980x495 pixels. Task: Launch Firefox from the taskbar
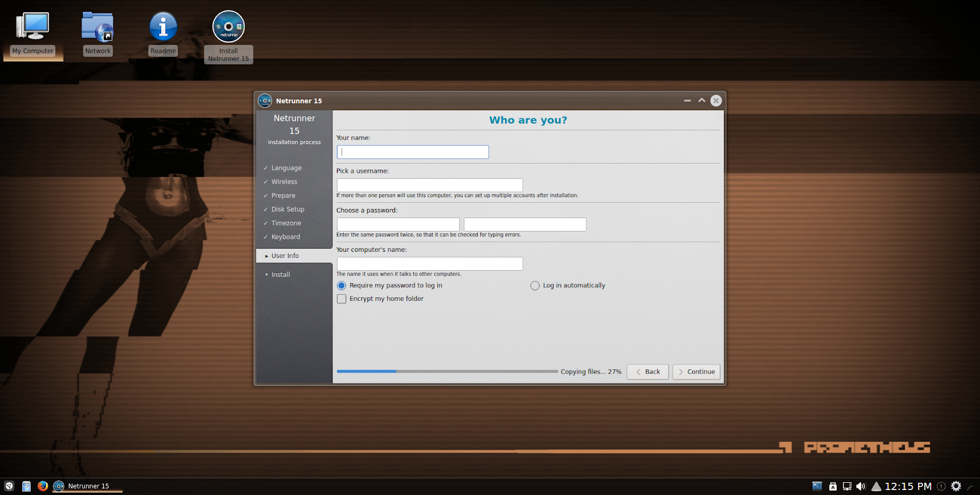click(43, 486)
